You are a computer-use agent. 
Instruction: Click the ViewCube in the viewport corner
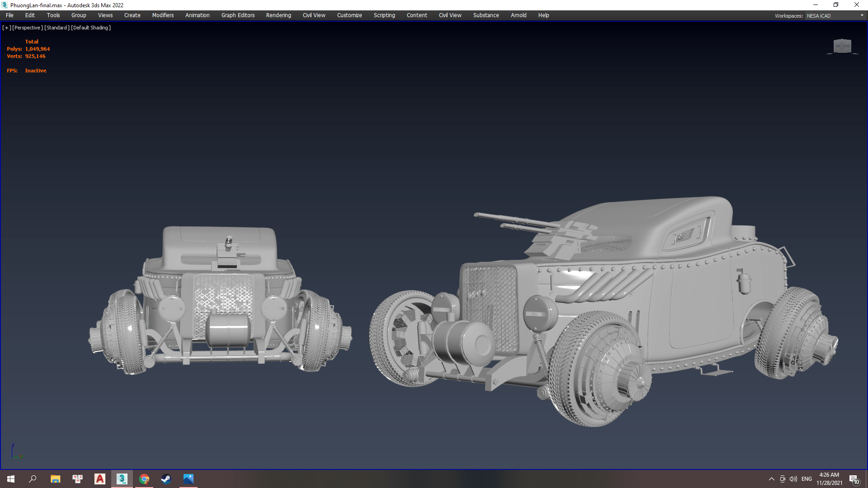point(842,46)
